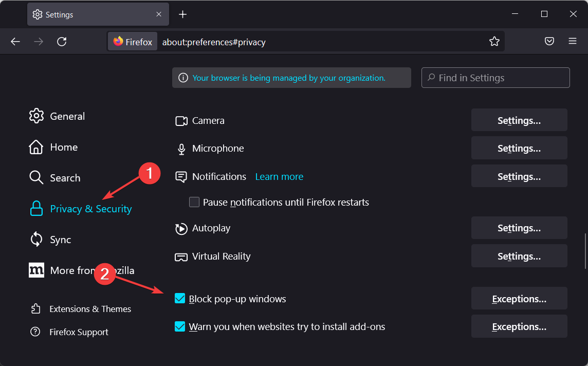Open a new tab with plus icon
This screenshot has width=588, height=366.
182,14
